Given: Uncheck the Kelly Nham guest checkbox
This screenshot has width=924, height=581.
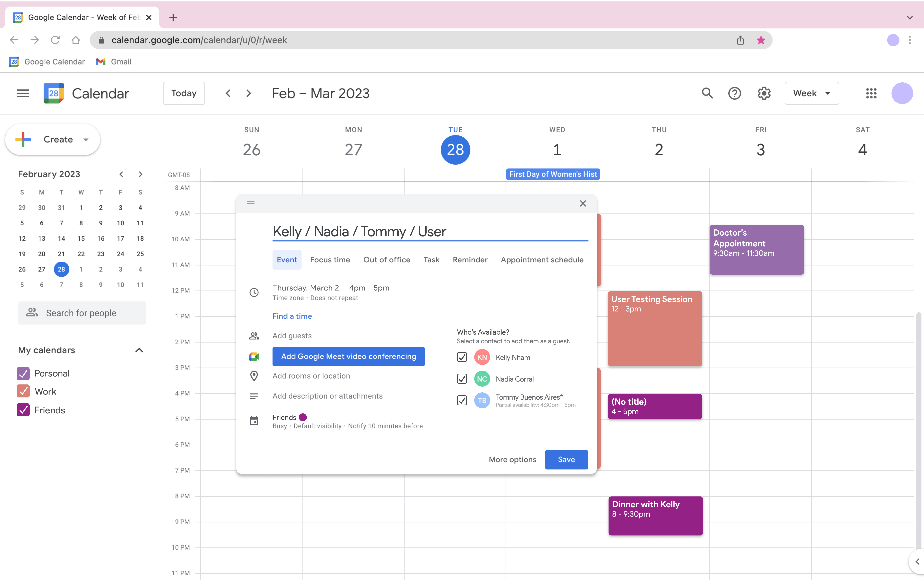Looking at the screenshot, I should [462, 357].
